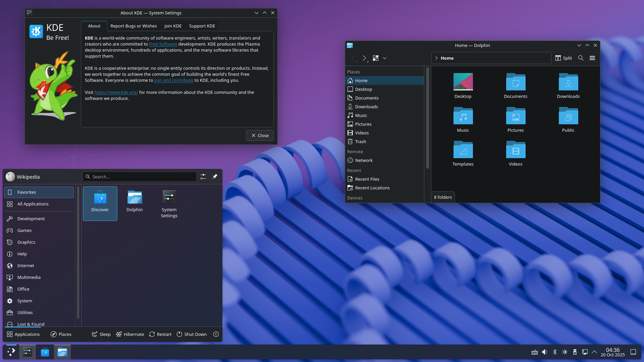Click Dolphin's search magnifier icon

(581, 58)
